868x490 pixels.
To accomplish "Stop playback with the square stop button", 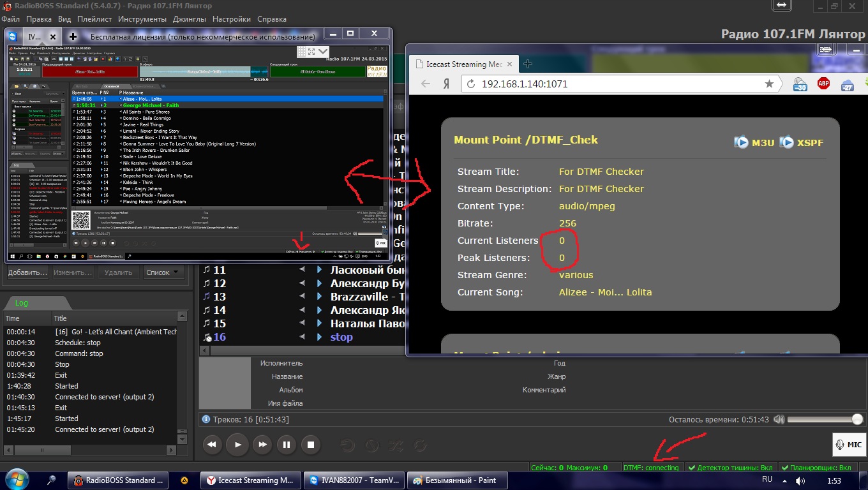I will click(311, 445).
